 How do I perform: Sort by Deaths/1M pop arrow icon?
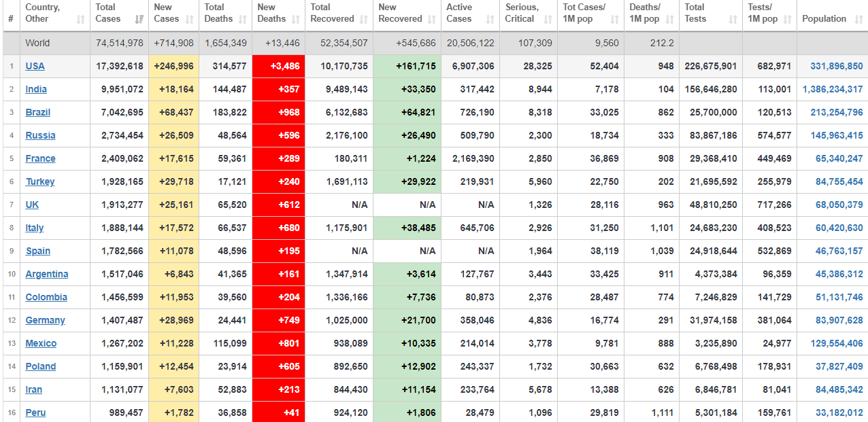click(x=670, y=19)
